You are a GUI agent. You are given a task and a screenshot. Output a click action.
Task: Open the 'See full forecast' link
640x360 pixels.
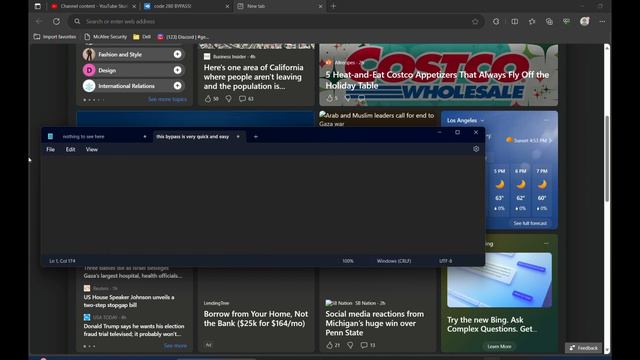[x=530, y=223]
